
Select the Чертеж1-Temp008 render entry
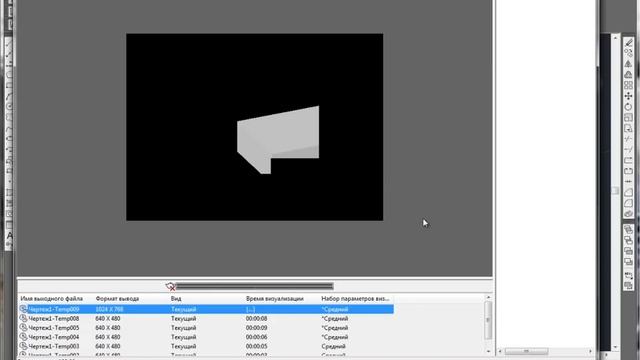pos(206,318)
